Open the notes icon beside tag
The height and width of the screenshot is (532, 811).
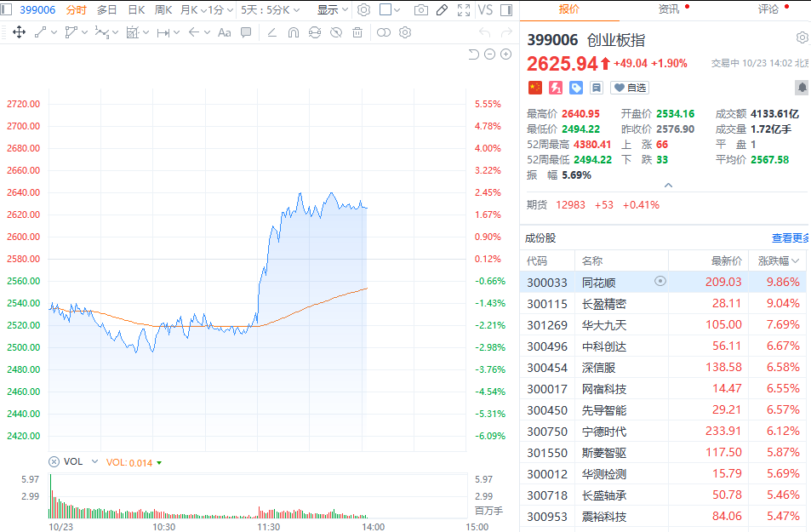(x=597, y=88)
